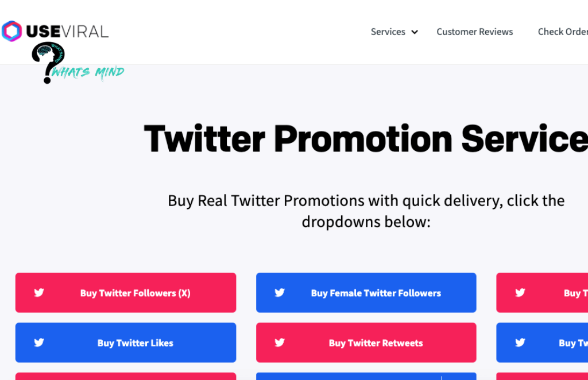Viewport: 588px width, 380px height.
Task: Click the Buy Twitter Followers (X) button
Action: click(x=126, y=292)
